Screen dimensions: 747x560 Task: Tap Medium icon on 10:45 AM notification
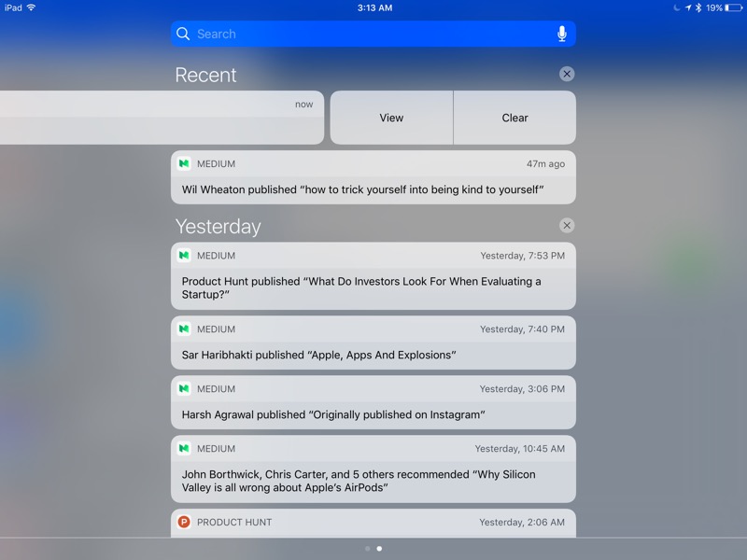184,449
